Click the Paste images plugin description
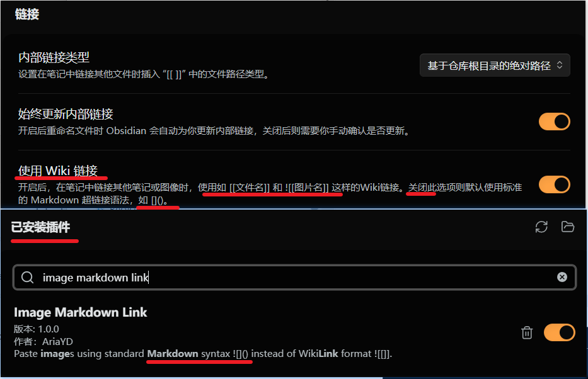This screenshot has height=379, width=588. coord(203,354)
